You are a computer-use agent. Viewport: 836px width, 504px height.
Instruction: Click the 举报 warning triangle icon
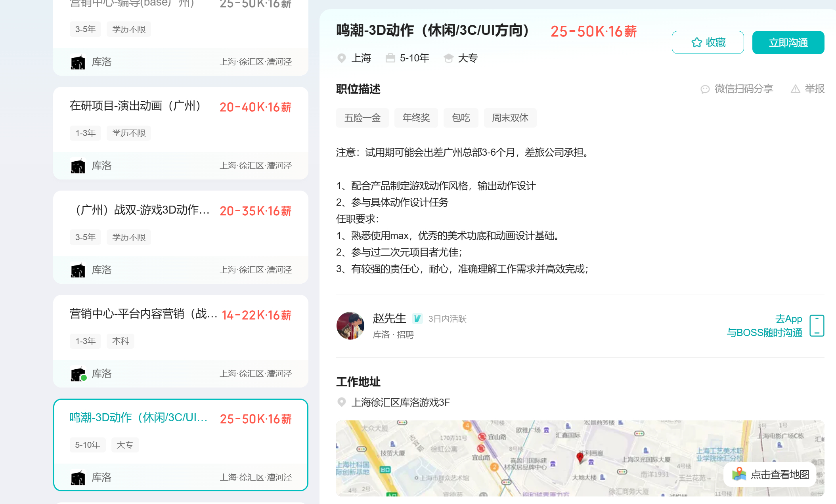click(x=795, y=89)
